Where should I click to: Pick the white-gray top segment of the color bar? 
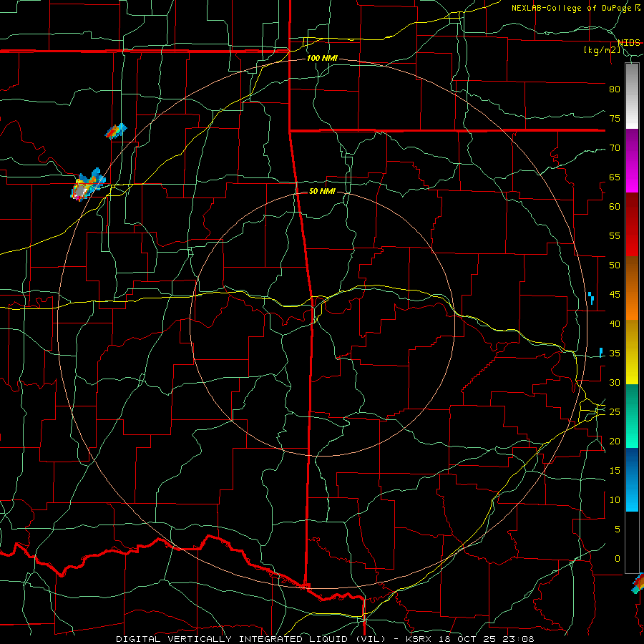(x=632, y=96)
